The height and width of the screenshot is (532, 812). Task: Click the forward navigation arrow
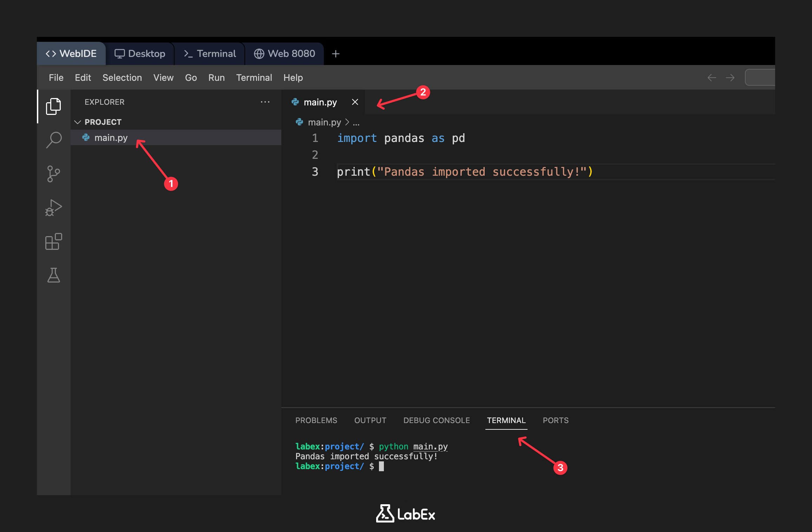click(x=731, y=77)
